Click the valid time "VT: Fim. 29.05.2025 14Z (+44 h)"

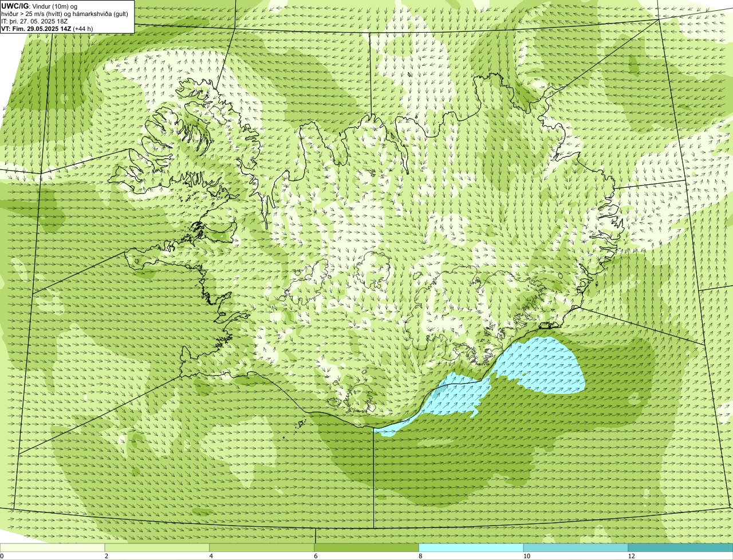pos(47,28)
